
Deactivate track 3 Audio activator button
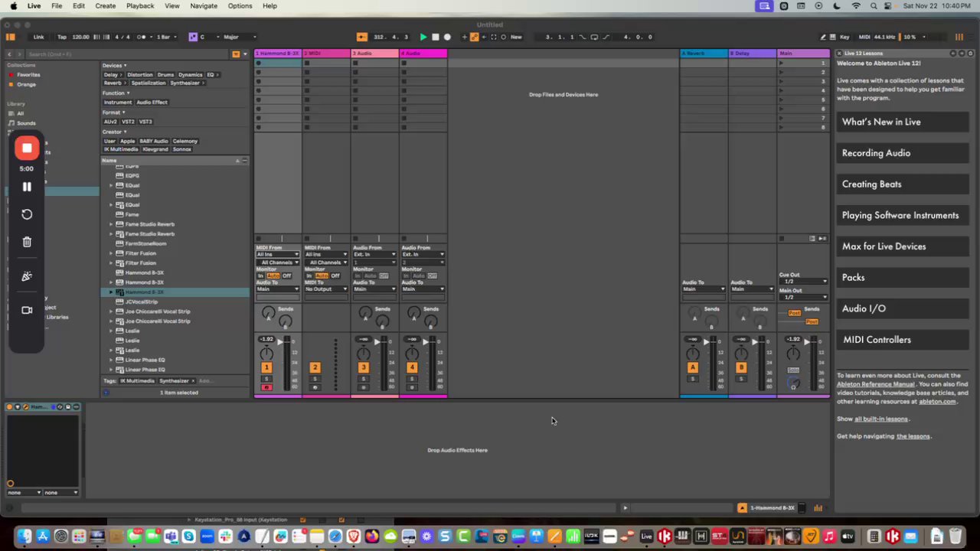(x=364, y=368)
